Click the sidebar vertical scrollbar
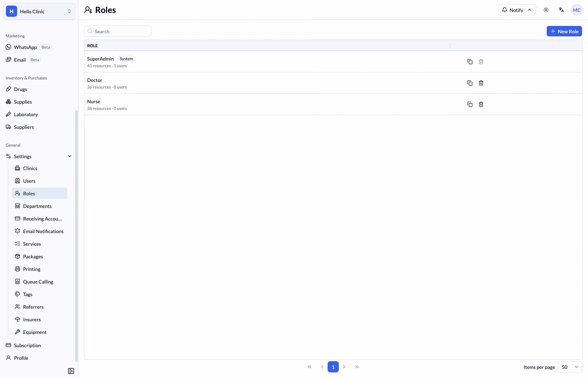The height and width of the screenshot is (378, 588). (76, 236)
